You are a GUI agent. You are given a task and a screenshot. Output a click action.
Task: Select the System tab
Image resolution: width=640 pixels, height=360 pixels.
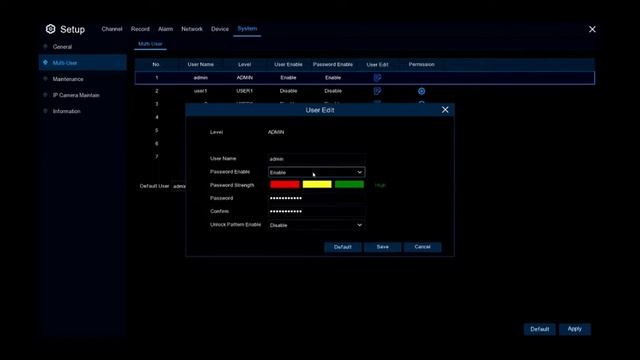tap(247, 29)
